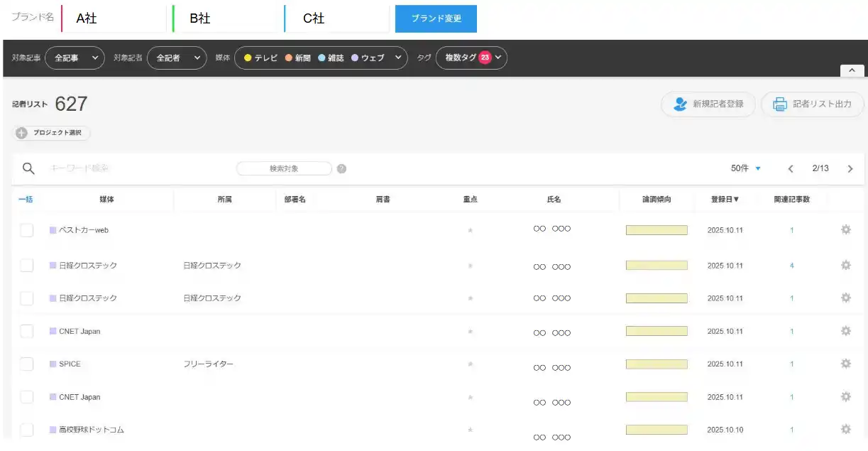This screenshot has height=451, width=868.
Task: Open the keyword search magnifier icon
Action: pos(28,168)
